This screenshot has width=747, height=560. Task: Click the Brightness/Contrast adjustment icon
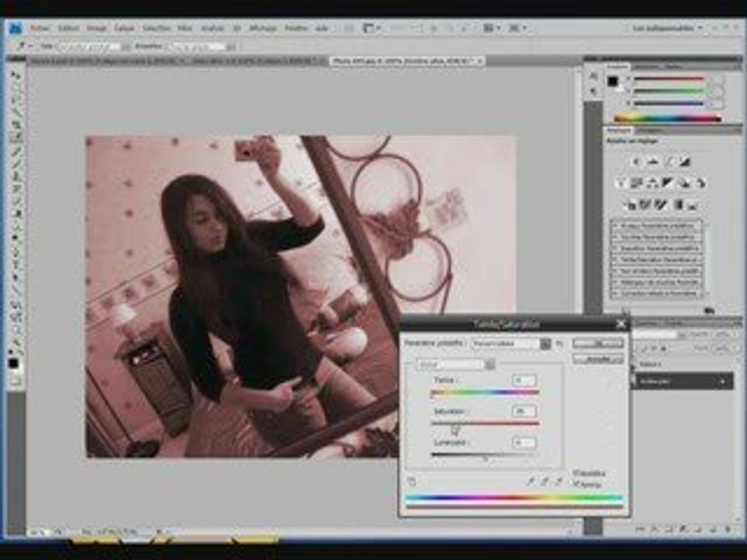(x=637, y=162)
